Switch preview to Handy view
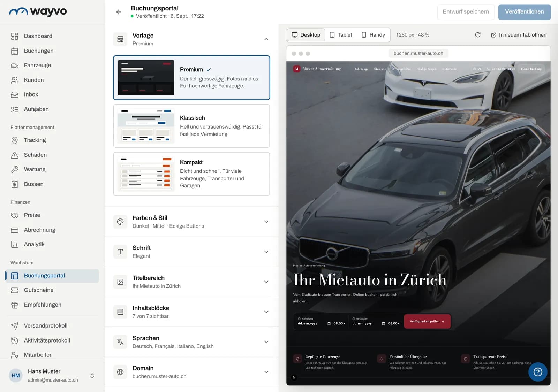558x392 pixels. [373, 35]
